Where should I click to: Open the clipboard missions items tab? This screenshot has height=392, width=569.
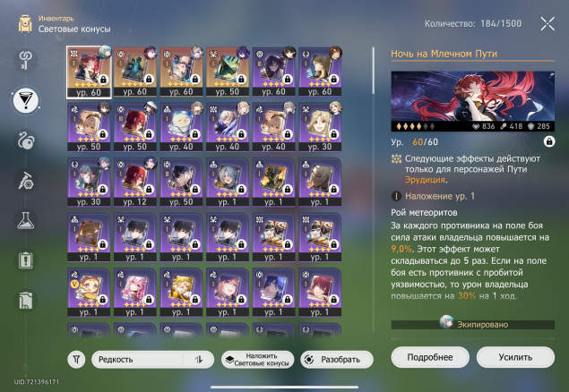(x=25, y=260)
